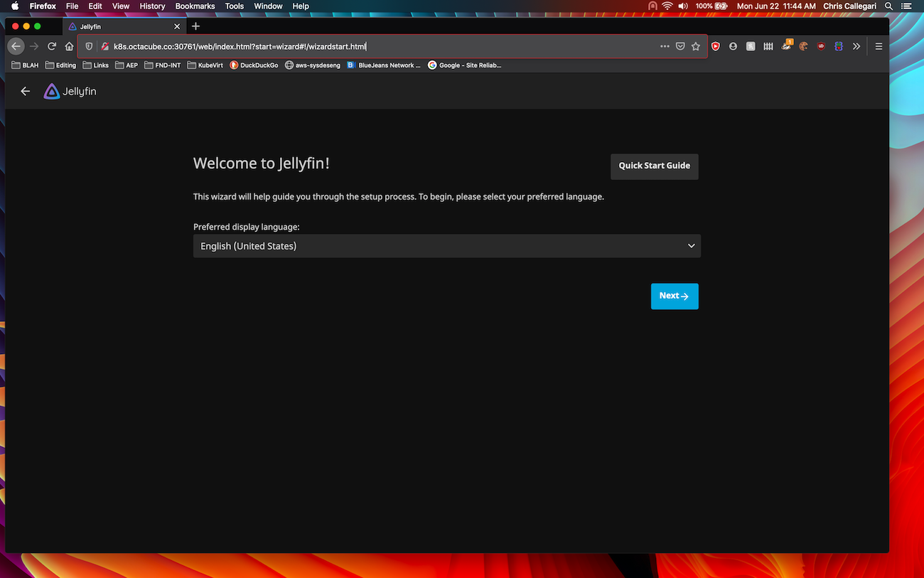Open a new browser tab
The height and width of the screenshot is (578, 924).
196,26
